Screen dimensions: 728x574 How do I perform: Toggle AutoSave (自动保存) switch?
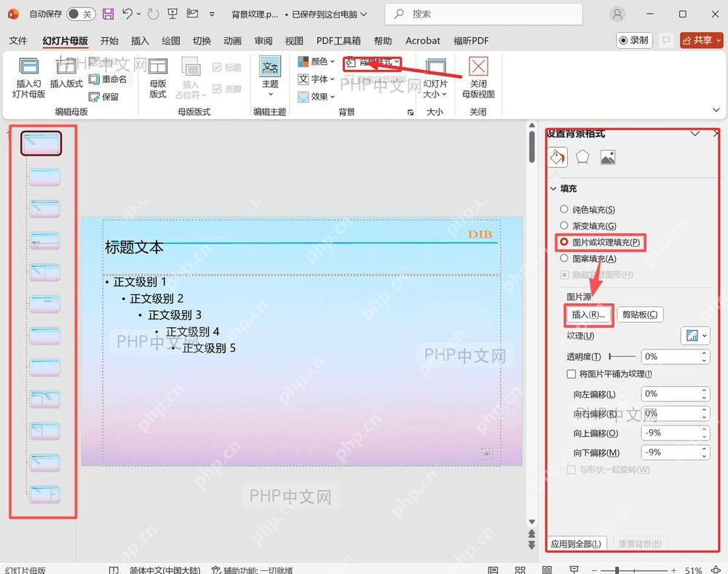tap(81, 14)
